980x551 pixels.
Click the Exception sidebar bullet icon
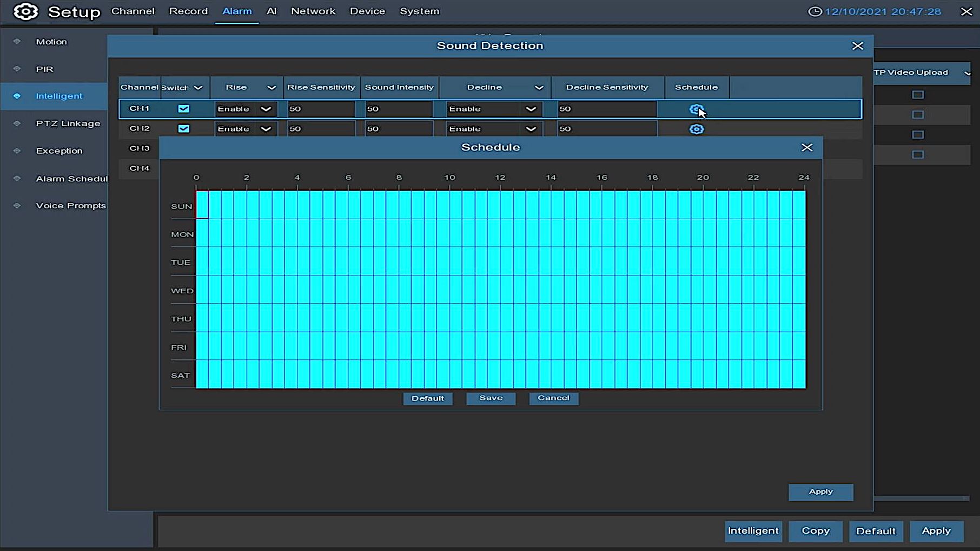(x=17, y=150)
